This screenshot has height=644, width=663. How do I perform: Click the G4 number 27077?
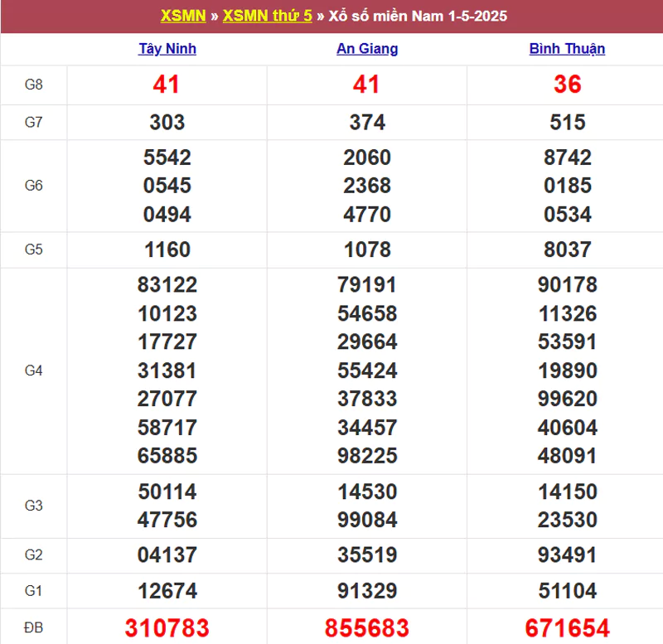click(167, 399)
